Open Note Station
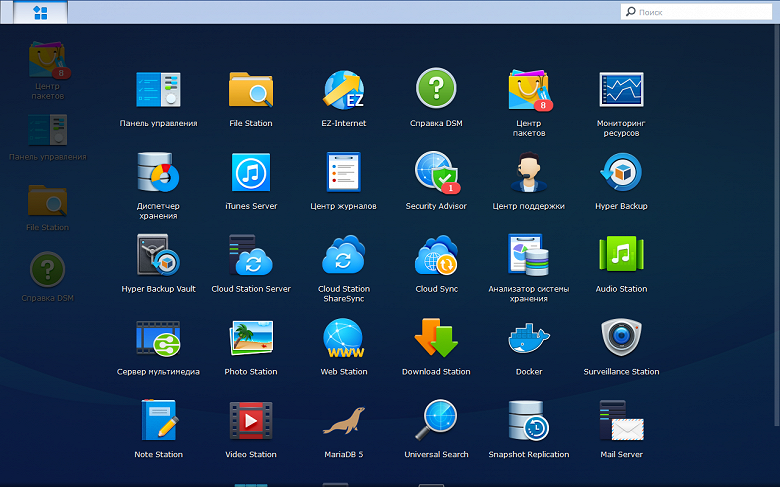The height and width of the screenshot is (487, 780). point(158,422)
